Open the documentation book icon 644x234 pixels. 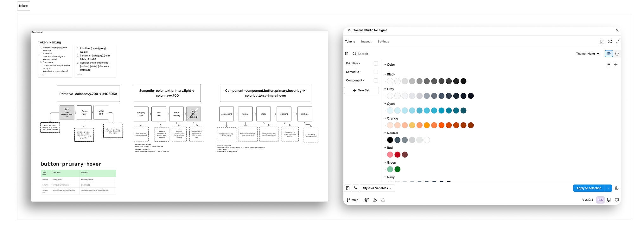(x=609, y=200)
